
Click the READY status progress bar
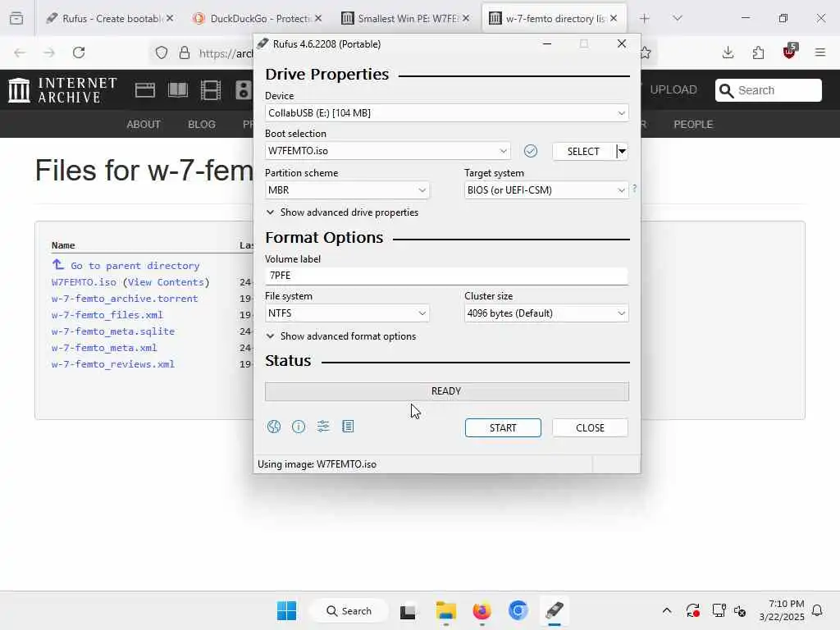tap(447, 391)
